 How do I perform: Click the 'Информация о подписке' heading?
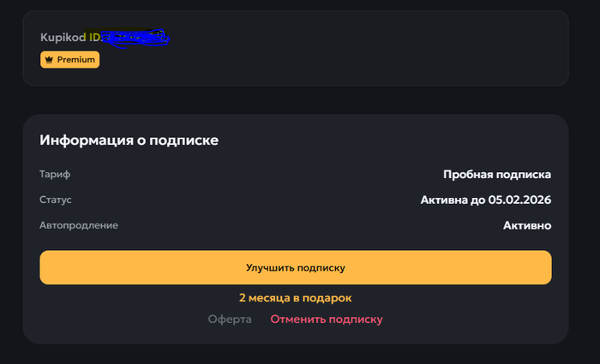(x=129, y=140)
